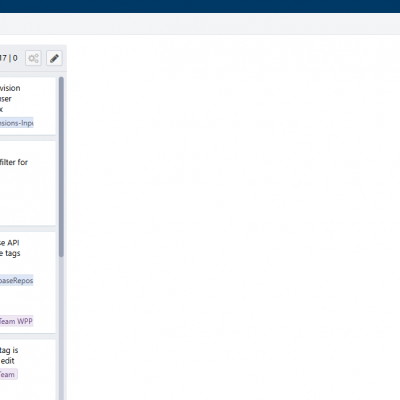
Task: Open the card text "API ... tags"
Action: pos(10,248)
